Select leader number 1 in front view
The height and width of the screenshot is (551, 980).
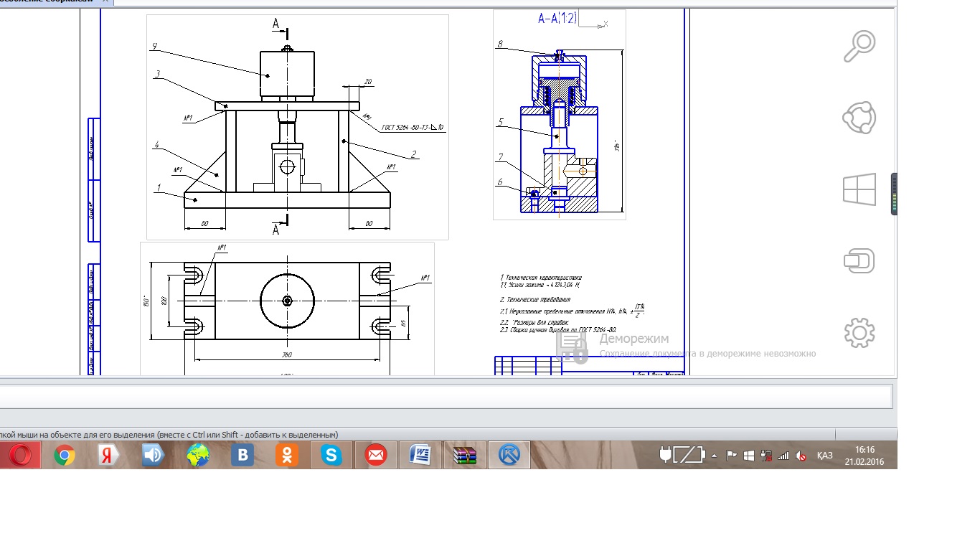pyautogui.click(x=157, y=187)
